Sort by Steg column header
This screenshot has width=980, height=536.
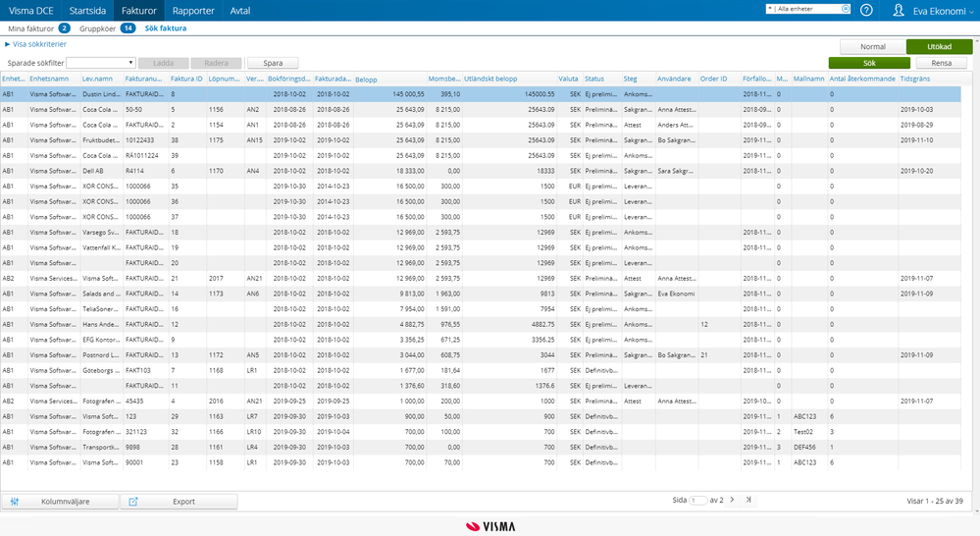[x=630, y=79]
